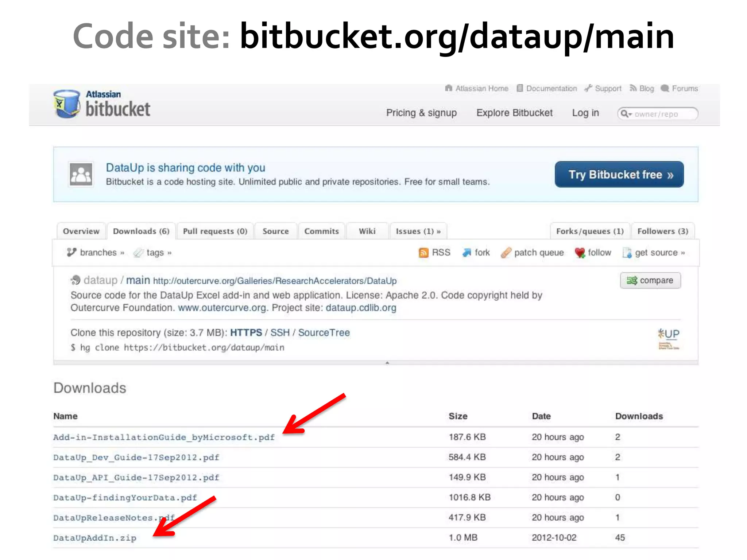Click the '1016.8 KB' size cell
Image resolution: width=747 pixels, height=560 pixels.
(x=469, y=497)
